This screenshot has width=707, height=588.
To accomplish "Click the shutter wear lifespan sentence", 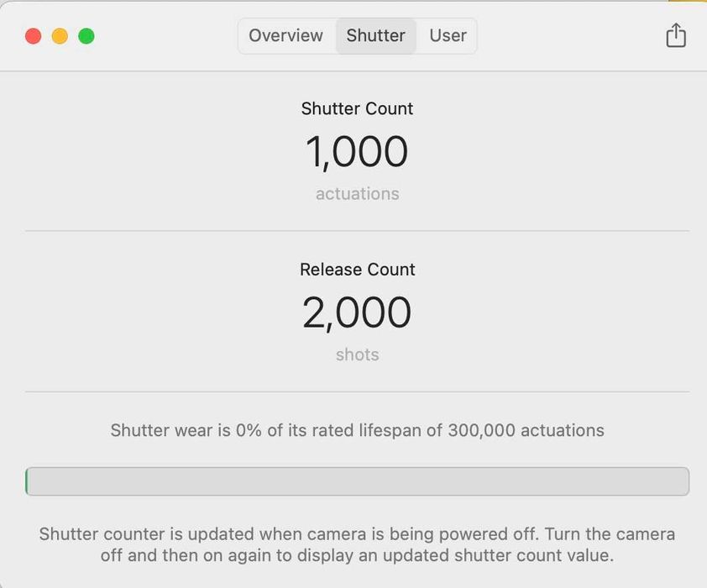I will pyautogui.click(x=357, y=431).
